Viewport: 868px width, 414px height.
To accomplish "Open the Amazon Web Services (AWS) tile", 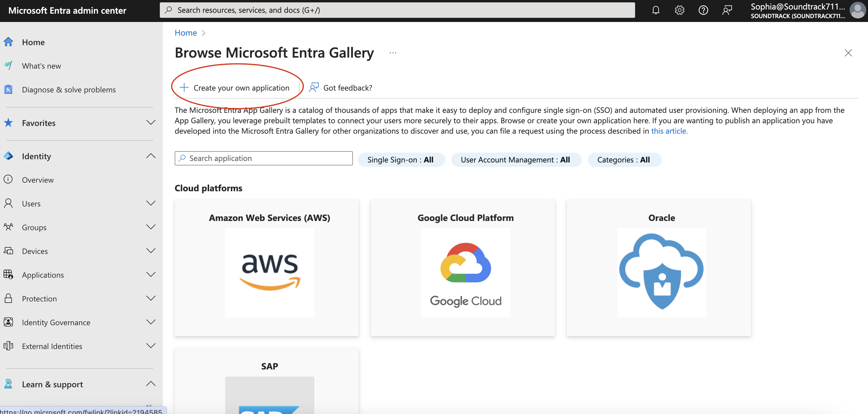I will (x=266, y=268).
